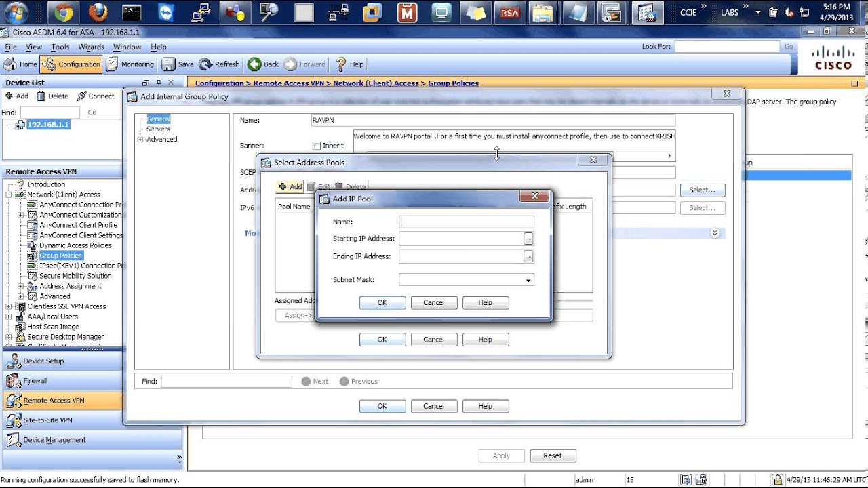Screen dimensions: 868x488
Task: Click the Look For search field
Action: tap(727, 47)
